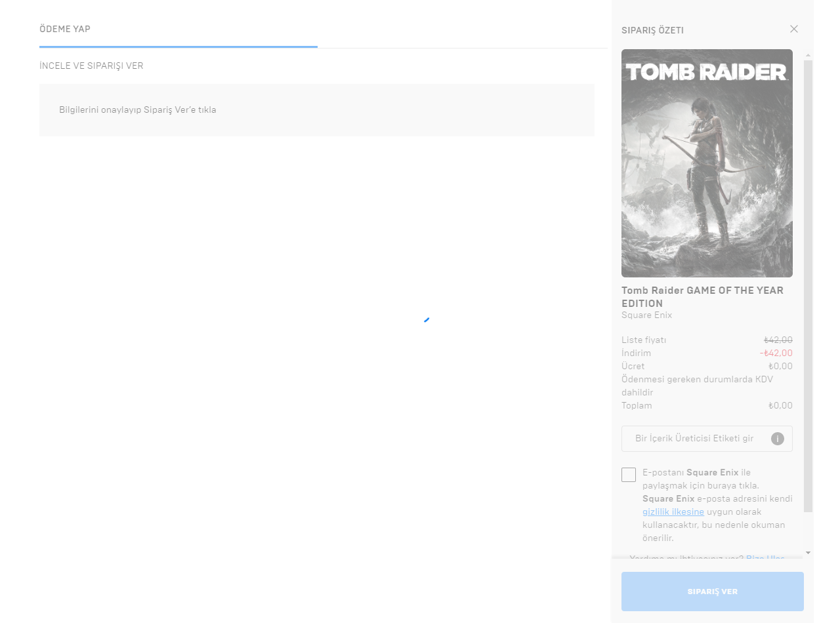The height and width of the screenshot is (623, 840).
Task: Place the order with SIPARIŞ VER button
Action: 713,592
